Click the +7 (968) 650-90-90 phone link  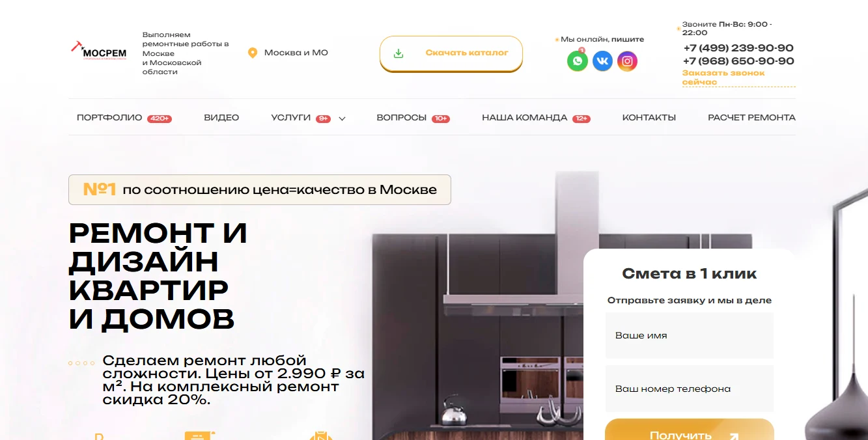[x=738, y=61]
